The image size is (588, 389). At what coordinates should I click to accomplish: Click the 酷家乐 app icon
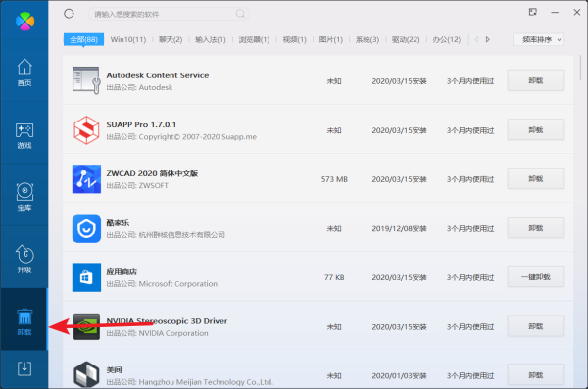pyautogui.click(x=86, y=228)
